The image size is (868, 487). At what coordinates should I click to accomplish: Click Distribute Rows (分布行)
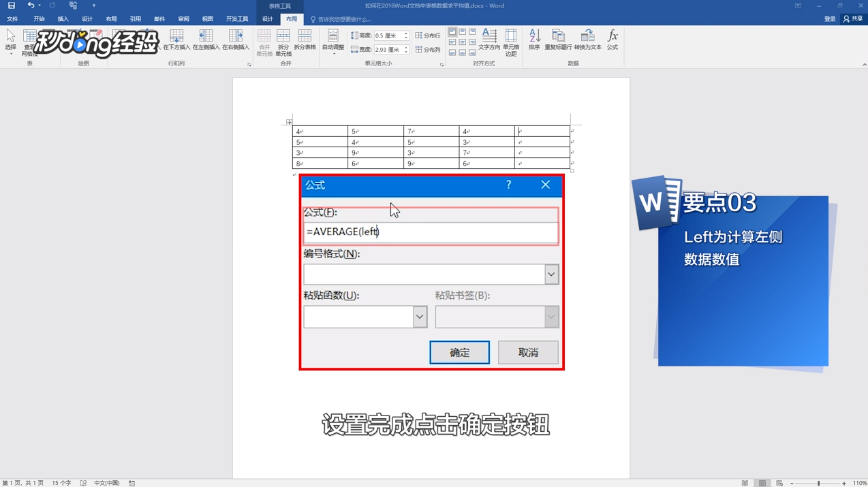tap(428, 35)
